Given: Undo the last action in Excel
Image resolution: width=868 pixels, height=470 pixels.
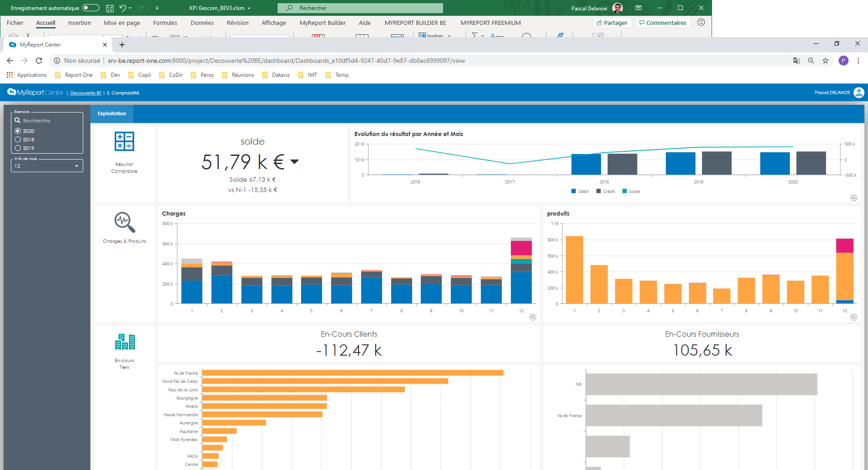Looking at the screenshot, I should (123, 8).
